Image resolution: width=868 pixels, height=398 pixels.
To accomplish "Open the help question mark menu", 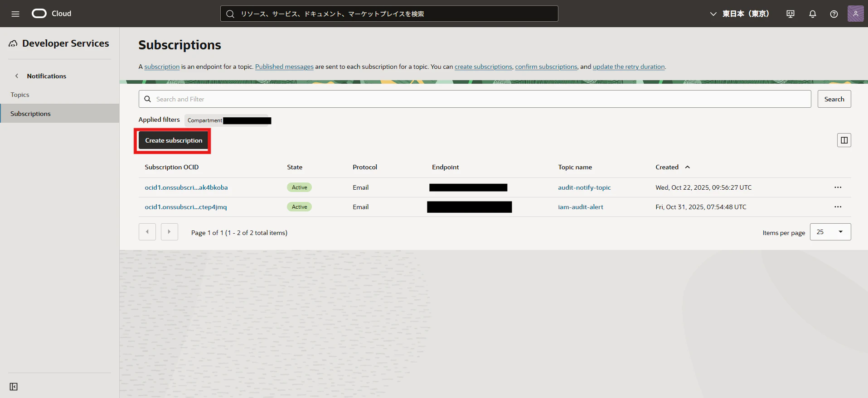I will coord(834,14).
